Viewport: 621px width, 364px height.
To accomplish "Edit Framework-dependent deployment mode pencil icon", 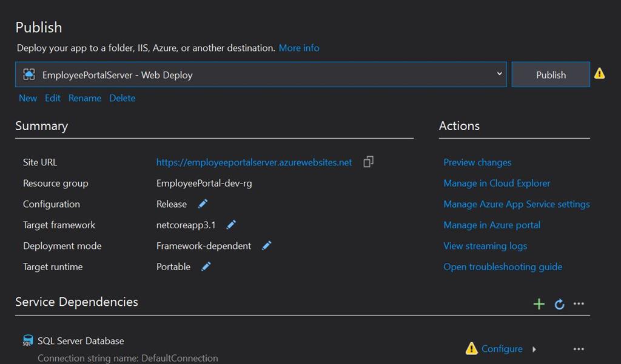I will point(267,246).
